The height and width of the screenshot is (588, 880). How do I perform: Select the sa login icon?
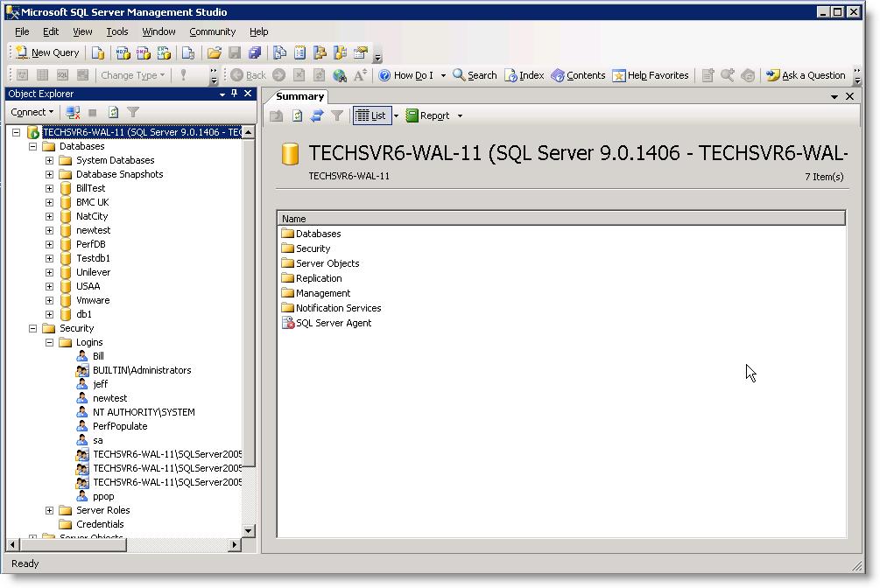(x=82, y=440)
